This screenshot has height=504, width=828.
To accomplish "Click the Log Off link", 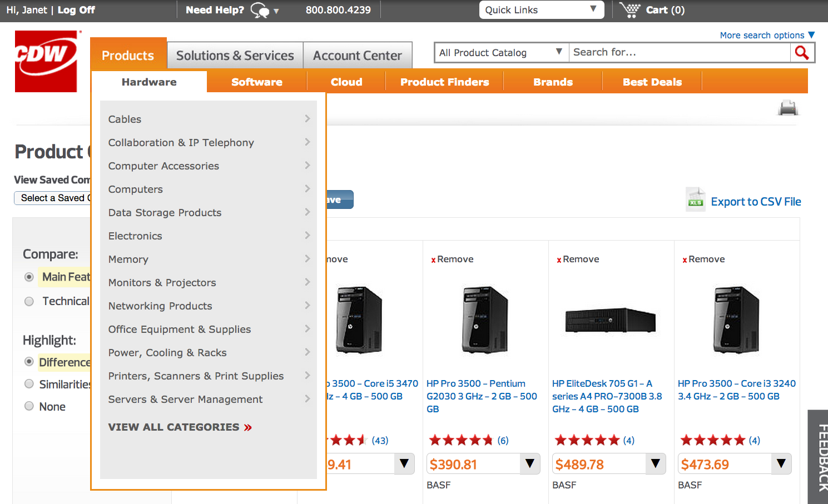I will click(76, 10).
